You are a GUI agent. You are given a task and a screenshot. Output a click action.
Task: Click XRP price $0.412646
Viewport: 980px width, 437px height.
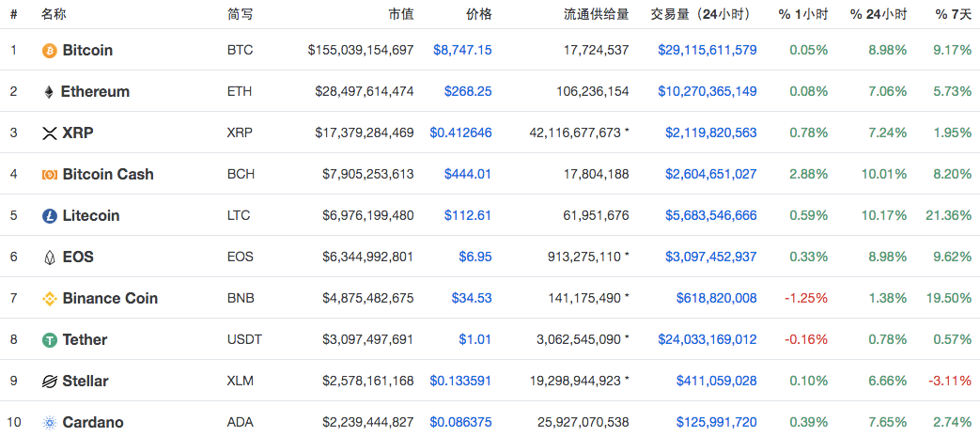(460, 133)
